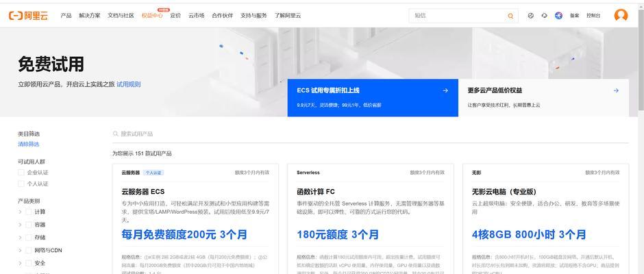The height and width of the screenshot is (274, 644).
Task: Open the blue AI assistant star icon
Action: (558, 16)
